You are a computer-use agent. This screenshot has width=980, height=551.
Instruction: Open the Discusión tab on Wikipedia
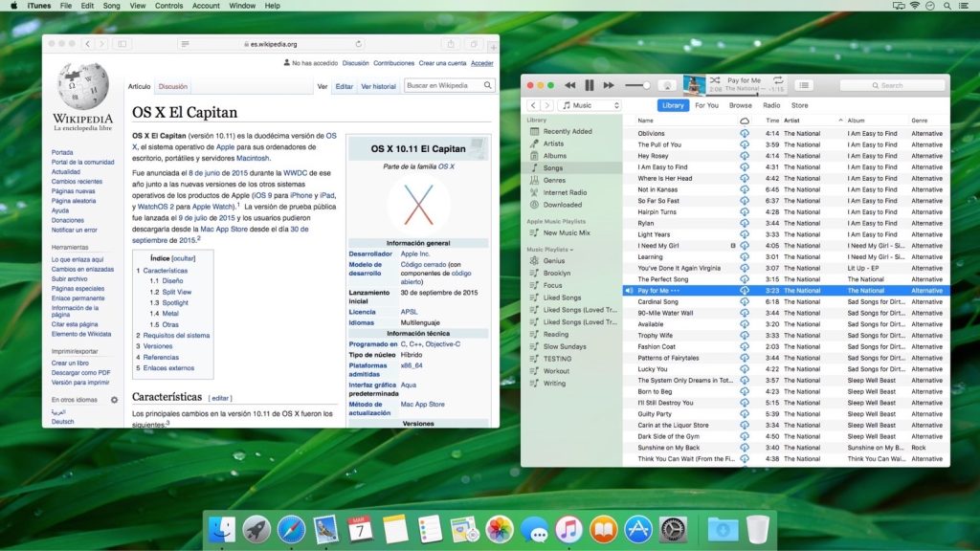(172, 87)
